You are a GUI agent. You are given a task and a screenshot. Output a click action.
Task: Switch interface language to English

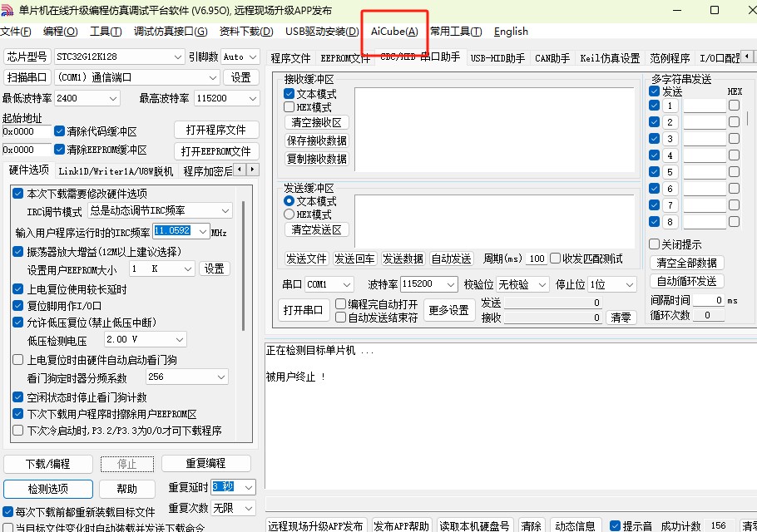point(511,32)
